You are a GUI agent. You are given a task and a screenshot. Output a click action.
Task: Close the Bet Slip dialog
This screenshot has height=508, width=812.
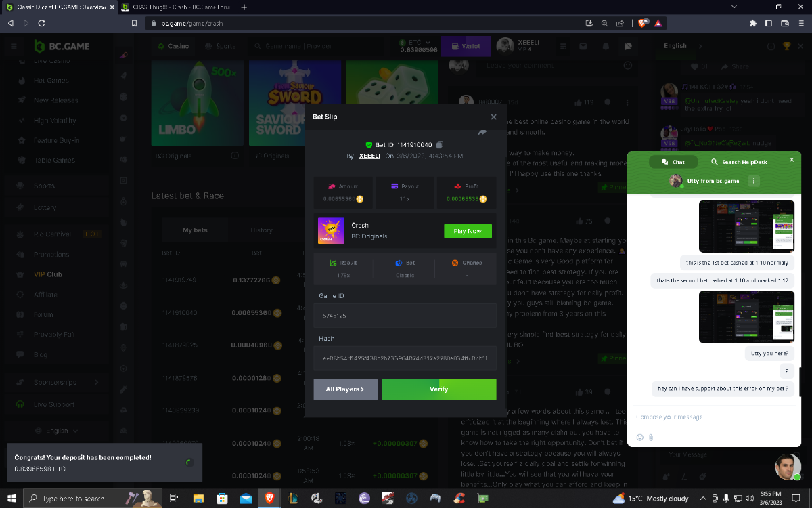coord(493,117)
